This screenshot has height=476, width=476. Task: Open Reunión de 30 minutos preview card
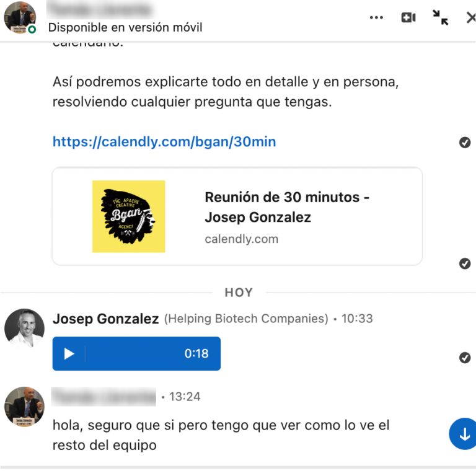tap(237, 216)
